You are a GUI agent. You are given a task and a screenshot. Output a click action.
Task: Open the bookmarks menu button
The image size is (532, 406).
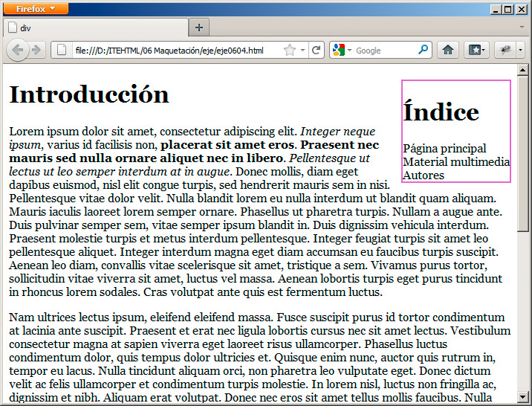tap(476, 51)
